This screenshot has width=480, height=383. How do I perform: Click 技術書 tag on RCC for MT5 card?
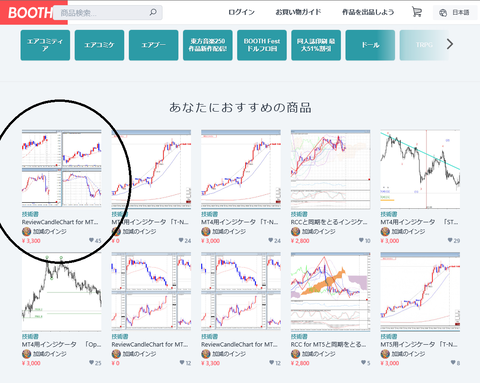point(299,336)
